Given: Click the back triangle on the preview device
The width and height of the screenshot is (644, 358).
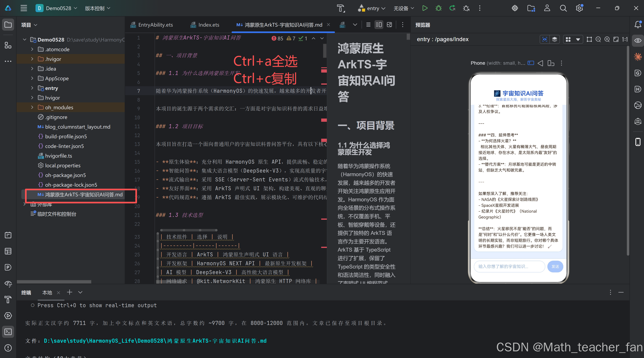Looking at the screenshot, I should (x=540, y=63).
